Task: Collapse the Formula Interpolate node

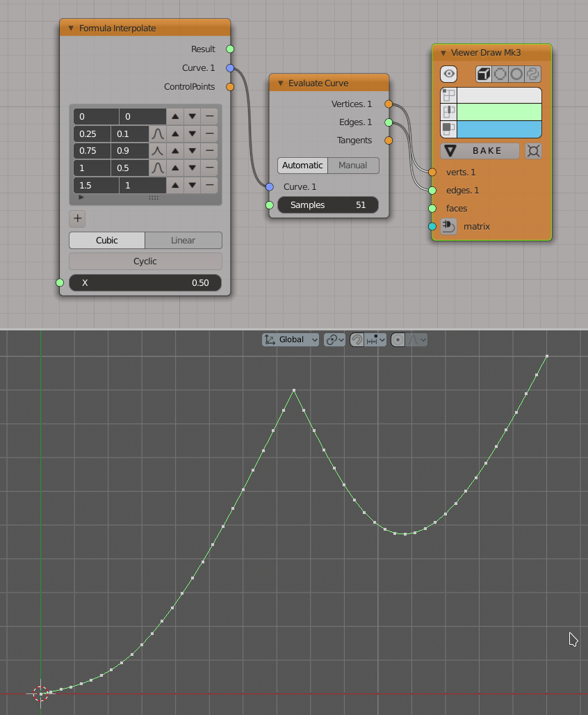Action: point(71,29)
